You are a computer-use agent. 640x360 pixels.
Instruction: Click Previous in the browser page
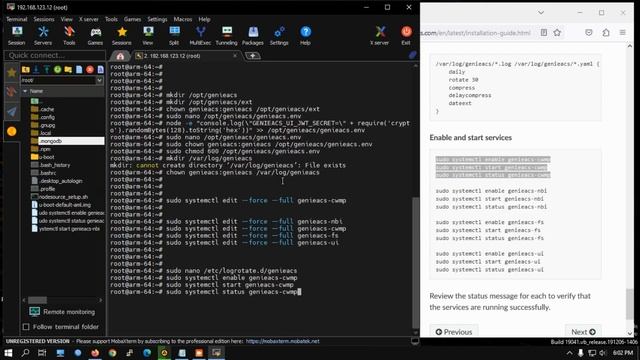454,332
